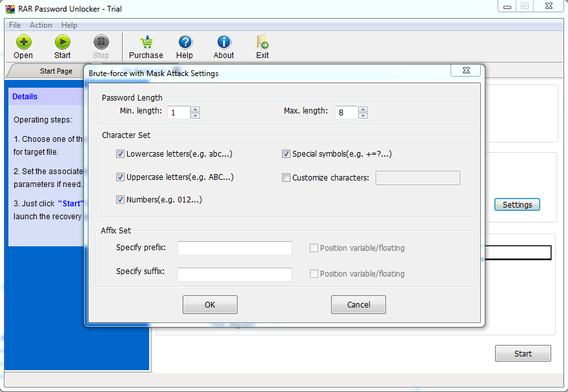
Task: Decrease Min. length with down arrow
Action: (x=195, y=115)
